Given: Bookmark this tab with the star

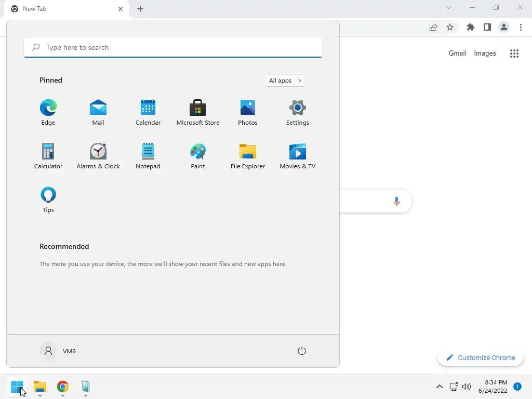Looking at the screenshot, I should pyautogui.click(x=449, y=27).
